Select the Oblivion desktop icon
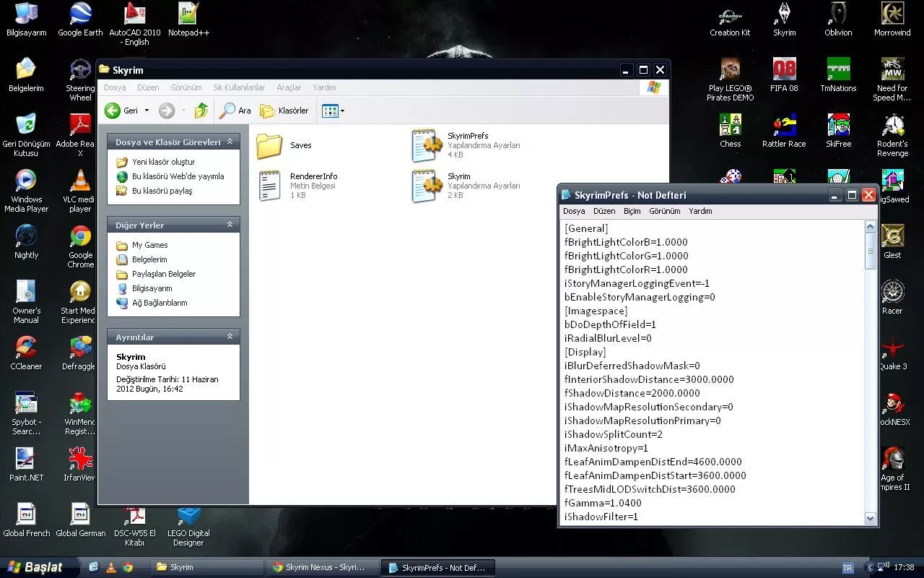 (x=838, y=20)
